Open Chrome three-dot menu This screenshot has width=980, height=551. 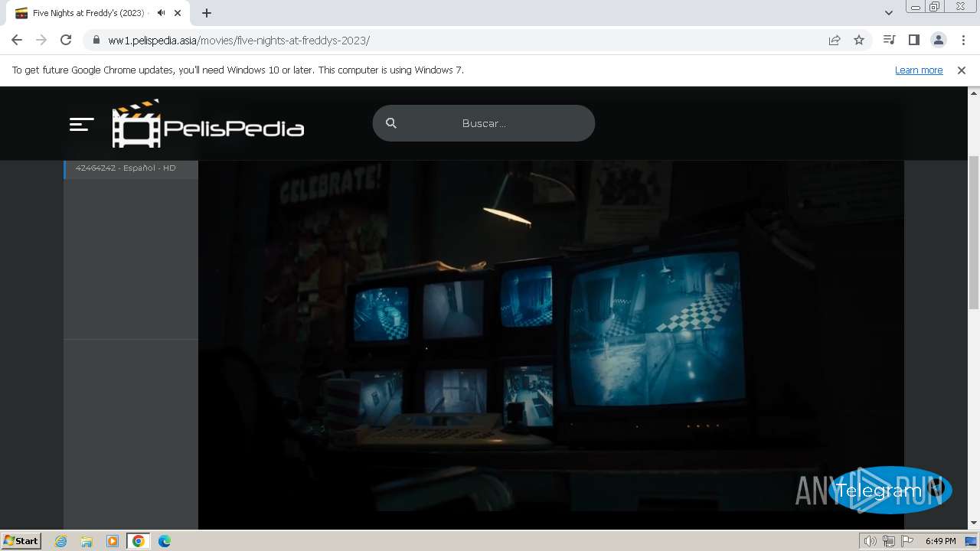pyautogui.click(x=963, y=41)
